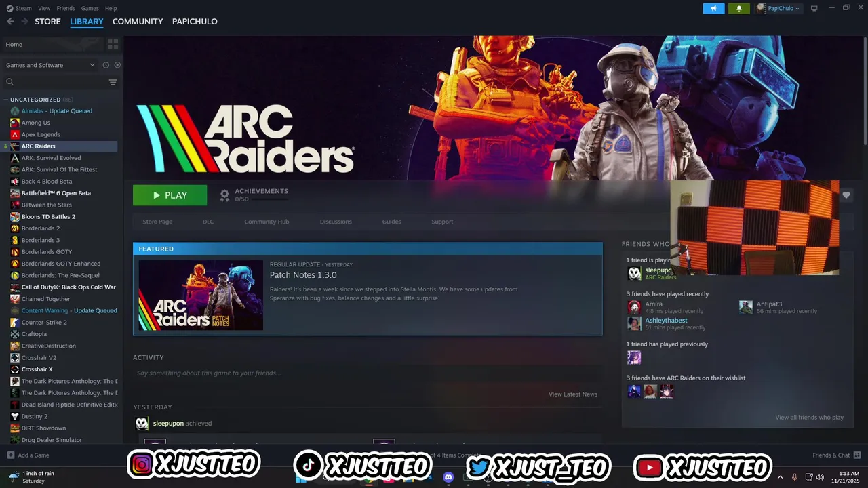This screenshot has width=868, height=488.
Task: Go forward with the navigation arrow
Action: [24, 22]
